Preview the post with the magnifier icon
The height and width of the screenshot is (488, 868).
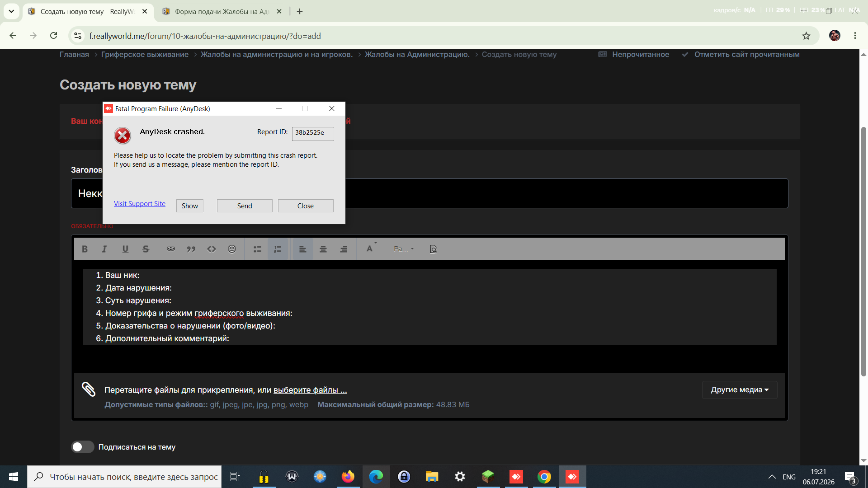coord(433,249)
